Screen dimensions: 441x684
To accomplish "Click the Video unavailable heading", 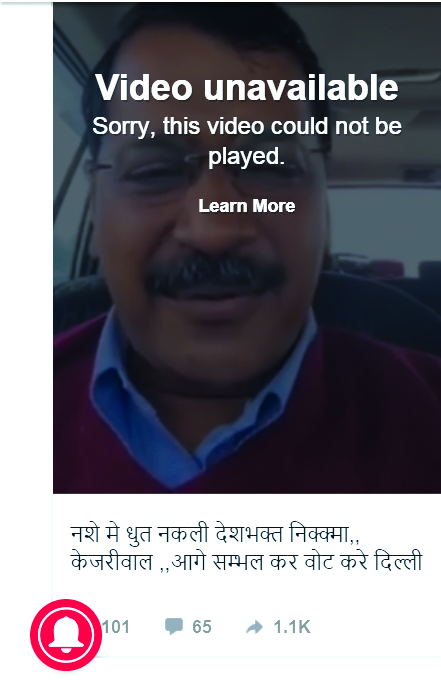I will coord(247,88).
